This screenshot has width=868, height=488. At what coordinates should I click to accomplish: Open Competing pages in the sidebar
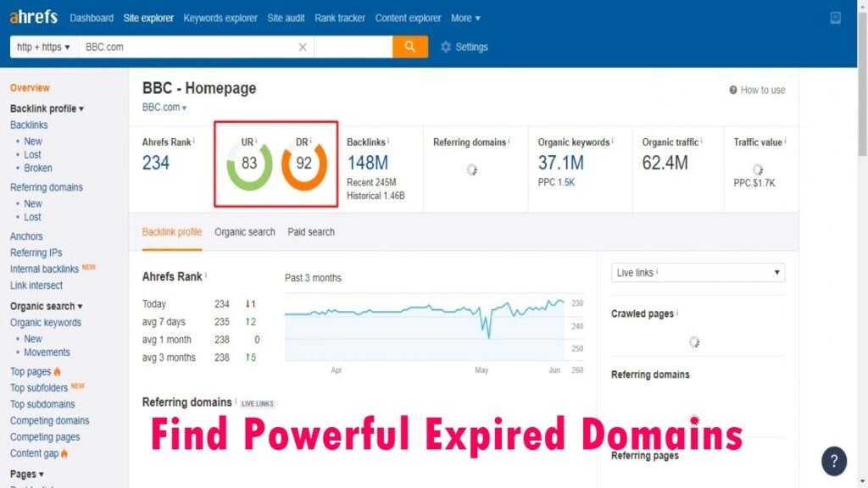(45, 437)
